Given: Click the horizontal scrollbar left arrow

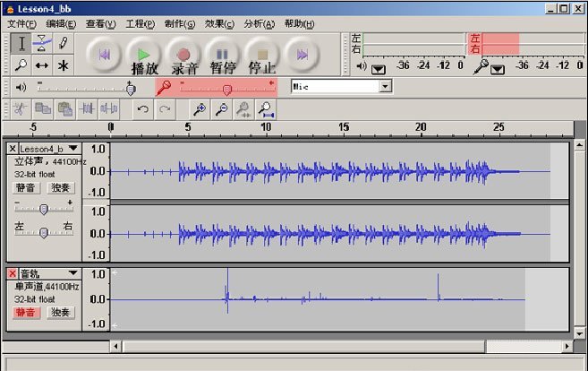Looking at the screenshot, I should click(x=115, y=346).
